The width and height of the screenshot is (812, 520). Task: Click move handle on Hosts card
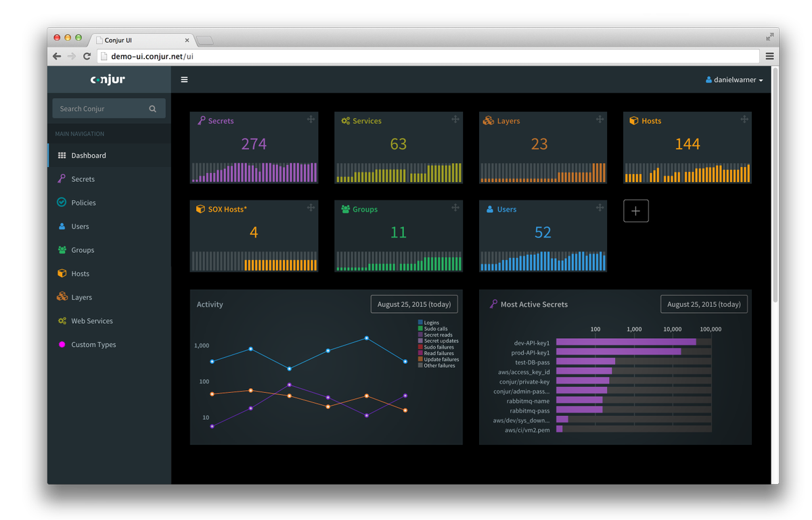click(x=744, y=119)
